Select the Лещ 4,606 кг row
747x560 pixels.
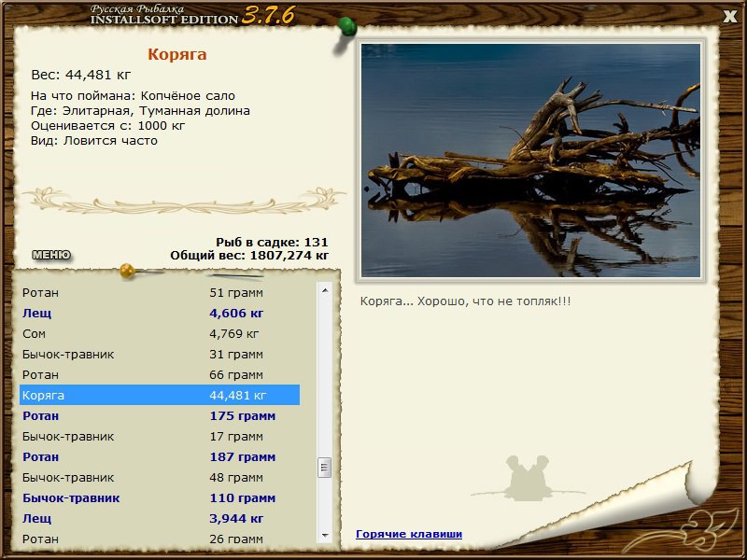160,313
